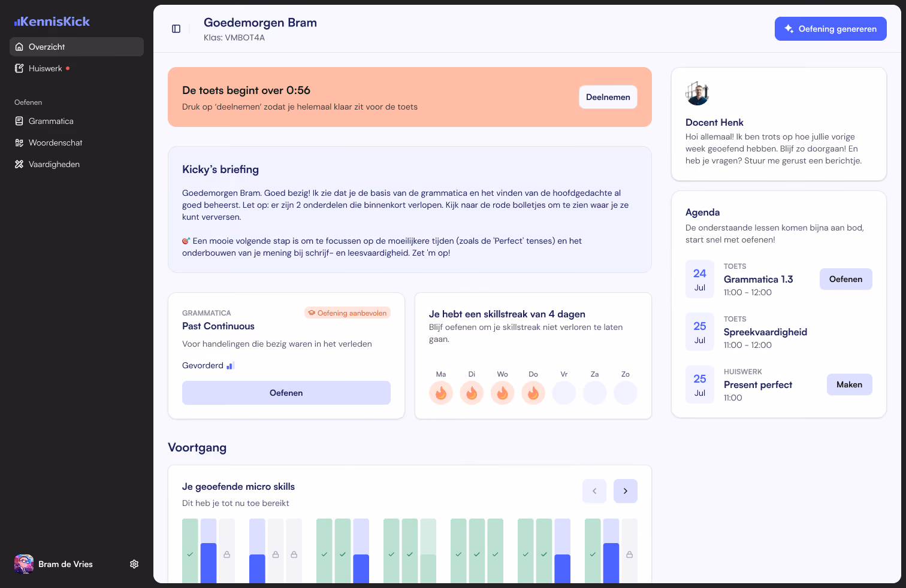Click Deelnemen to join the test
Viewport: 906px width, 588px height.
[x=608, y=97]
